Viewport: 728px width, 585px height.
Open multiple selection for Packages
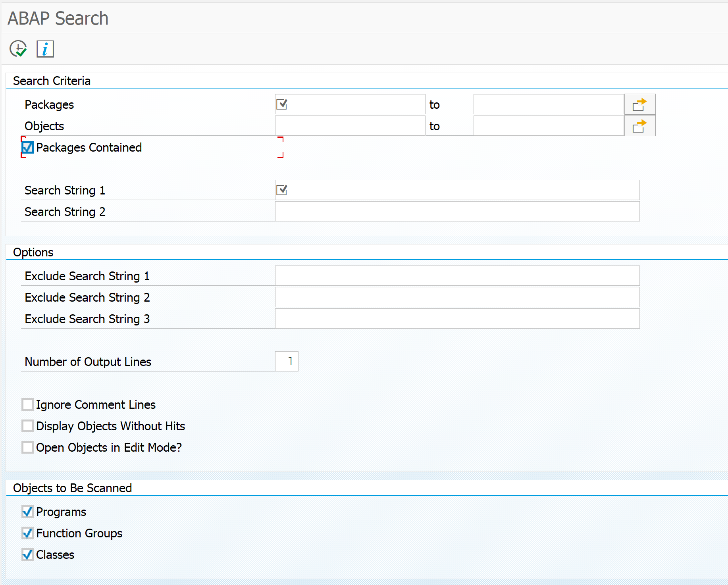tap(639, 104)
